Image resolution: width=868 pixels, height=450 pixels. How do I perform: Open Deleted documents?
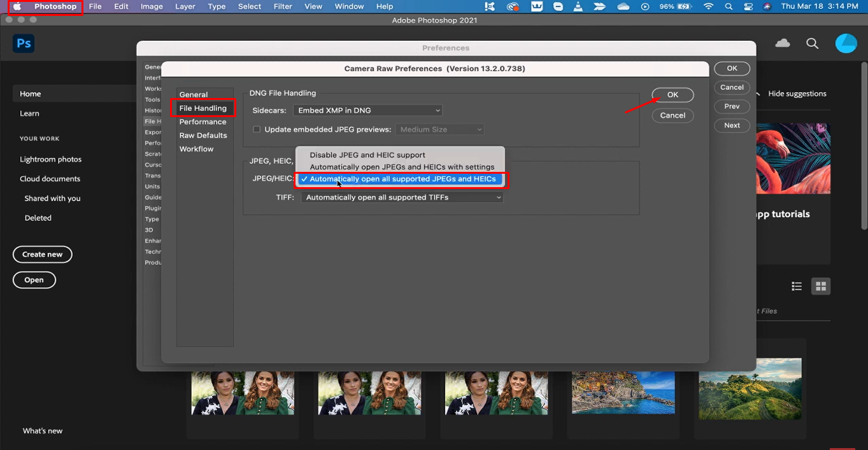pos(38,218)
